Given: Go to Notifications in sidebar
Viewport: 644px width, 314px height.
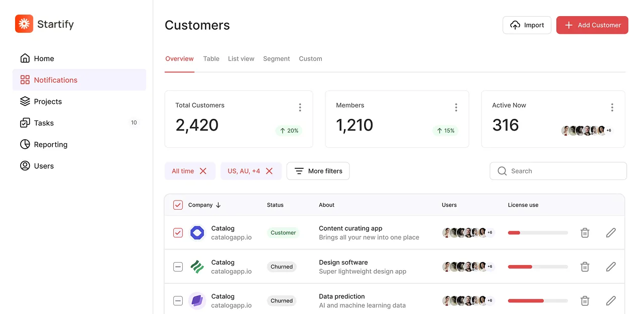Looking at the screenshot, I should 79,80.
